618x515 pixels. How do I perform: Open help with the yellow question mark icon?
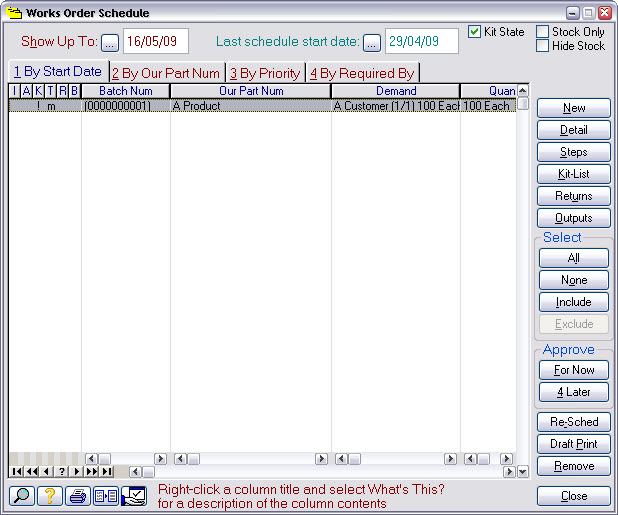(50, 496)
